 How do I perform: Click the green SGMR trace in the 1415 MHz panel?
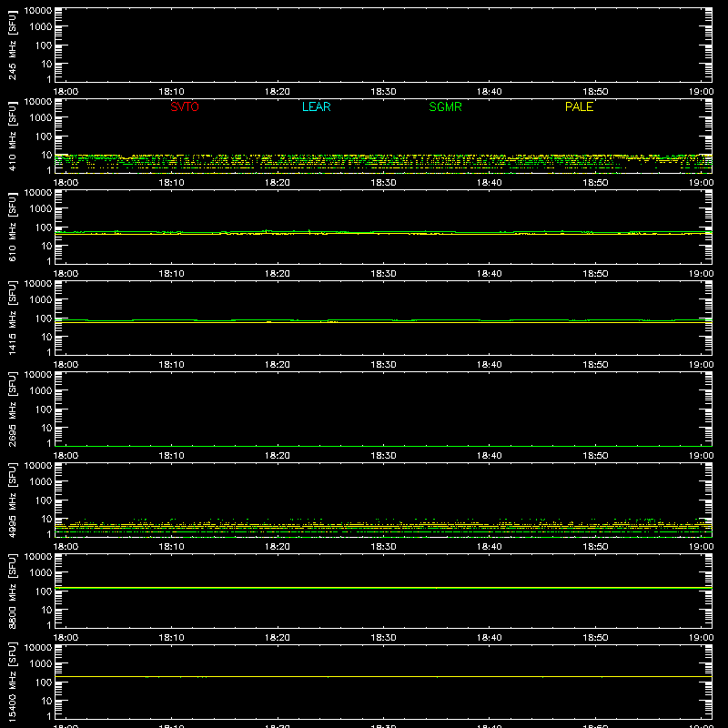(x=383, y=320)
